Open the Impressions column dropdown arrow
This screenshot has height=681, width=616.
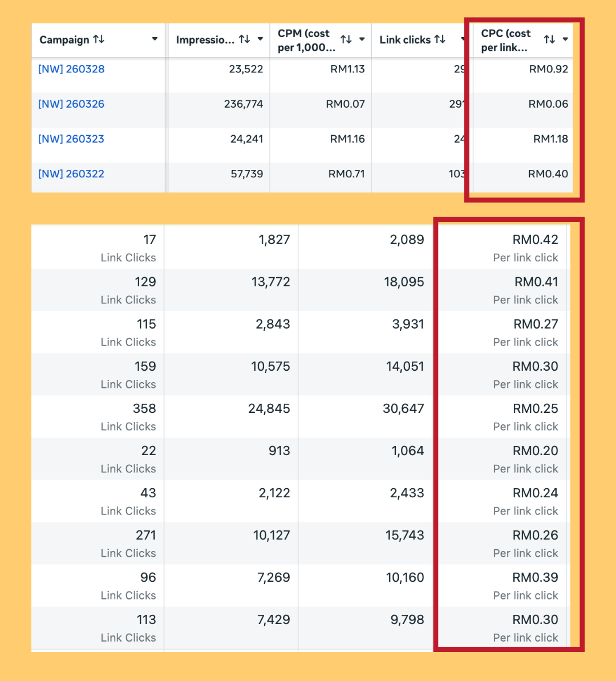(260, 39)
